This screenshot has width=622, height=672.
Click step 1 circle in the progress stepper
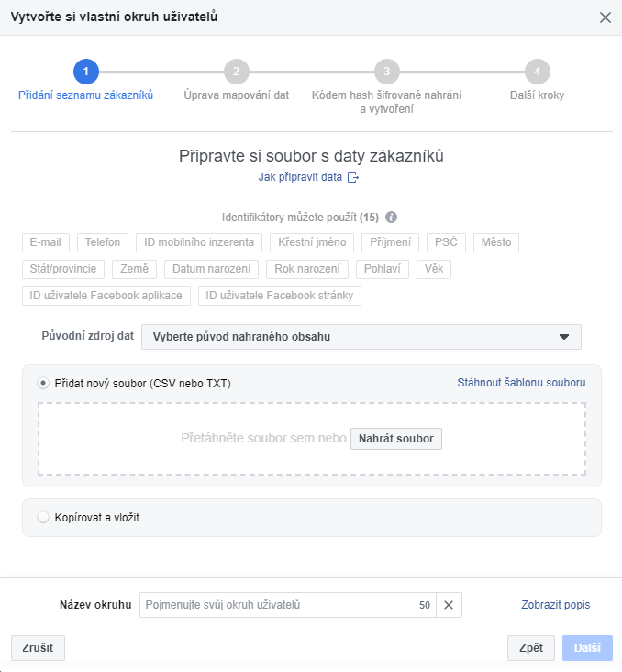coord(86,72)
